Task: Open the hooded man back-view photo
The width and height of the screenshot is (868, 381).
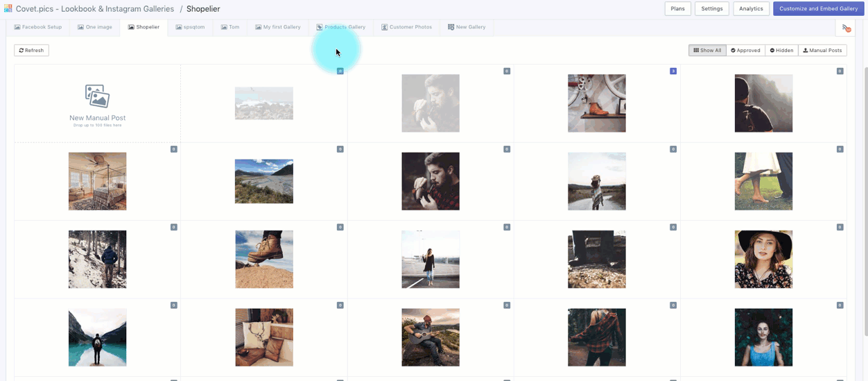Action: click(763, 103)
